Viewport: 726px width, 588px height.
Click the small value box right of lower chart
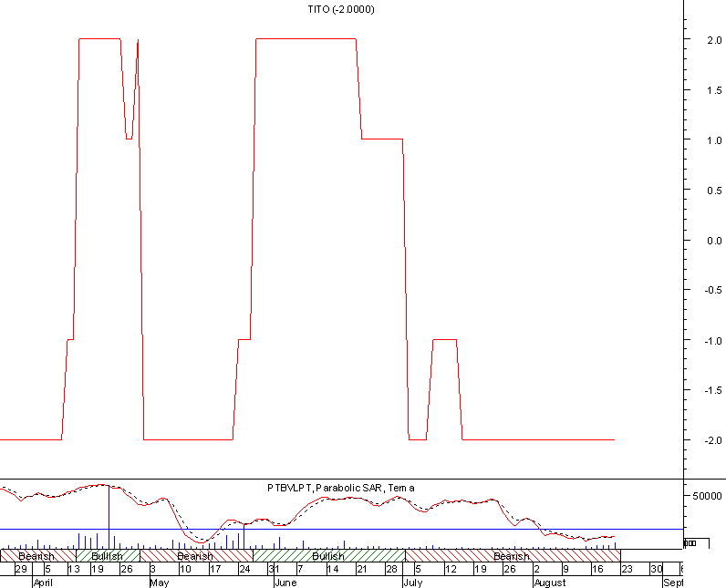(697, 543)
